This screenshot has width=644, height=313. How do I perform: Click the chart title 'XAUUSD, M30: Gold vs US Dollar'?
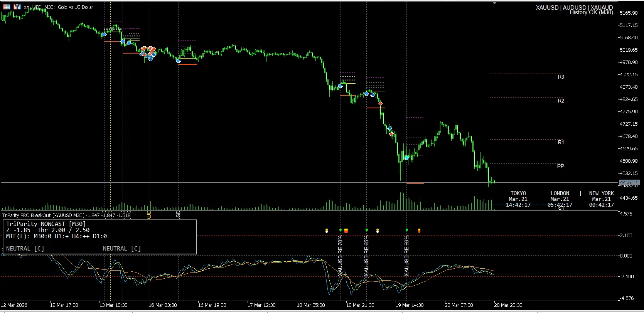58,7
